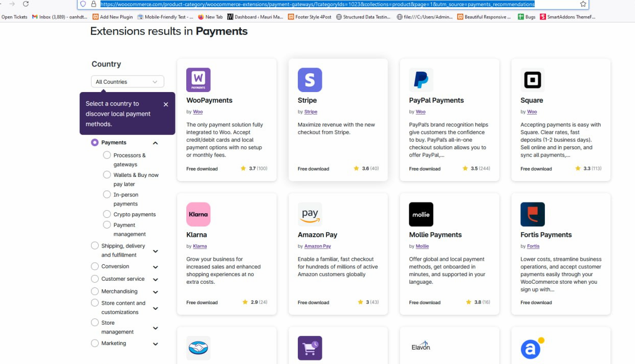Expand the Store management chevron
635x364 pixels.
[x=156, y=328]
